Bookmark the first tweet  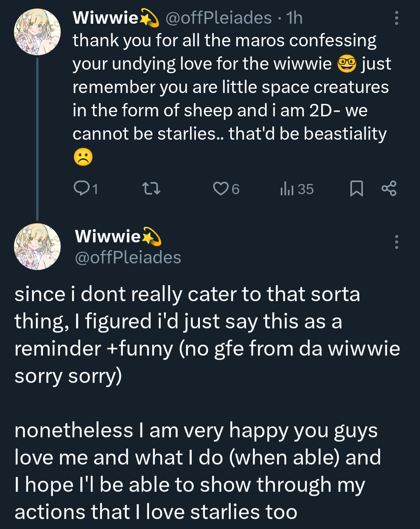[x=356, y=189]
